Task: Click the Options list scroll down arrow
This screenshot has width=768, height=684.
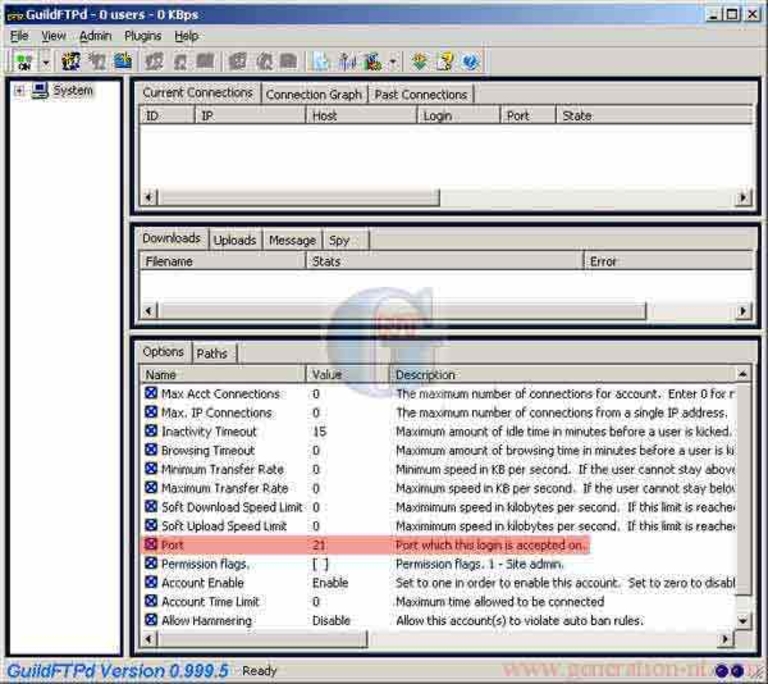Action: (743, 621)
